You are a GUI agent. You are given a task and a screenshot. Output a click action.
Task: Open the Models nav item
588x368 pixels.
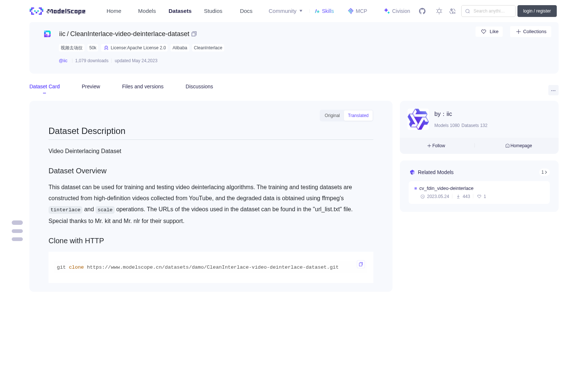(147, 11)
